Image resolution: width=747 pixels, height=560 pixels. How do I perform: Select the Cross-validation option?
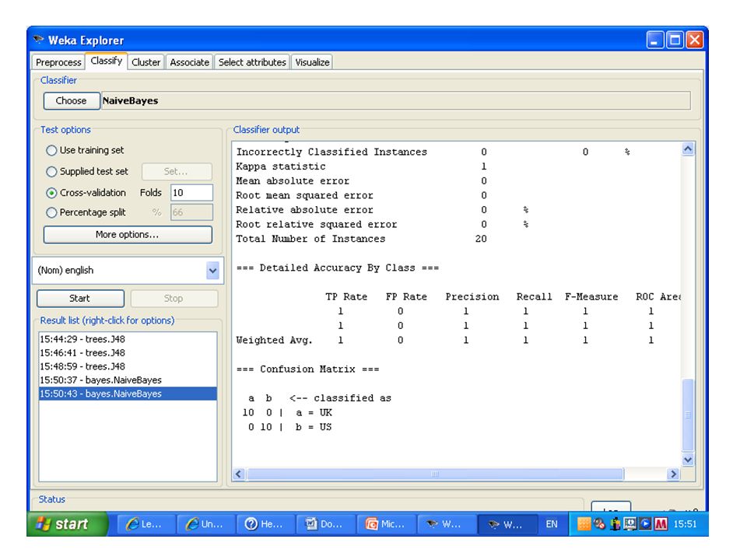[x=86, y=193]
